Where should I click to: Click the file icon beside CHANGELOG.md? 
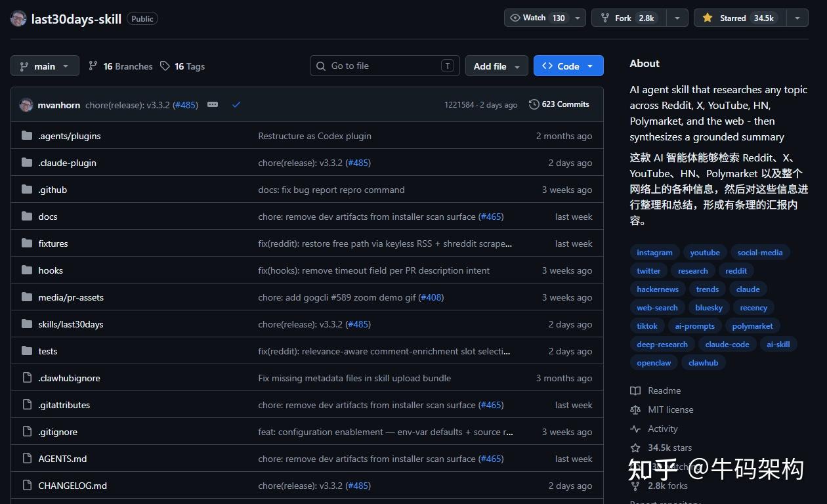click(x=27, y=485)
